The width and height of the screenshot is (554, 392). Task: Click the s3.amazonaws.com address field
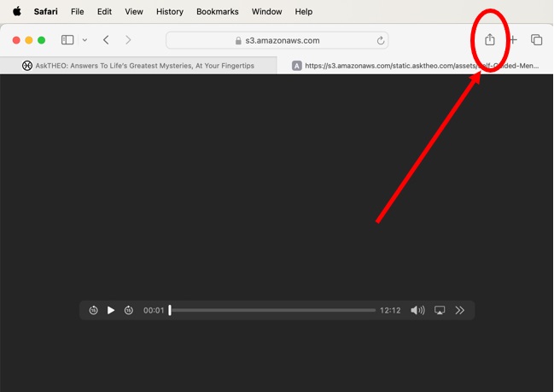[x=276, y=40]
